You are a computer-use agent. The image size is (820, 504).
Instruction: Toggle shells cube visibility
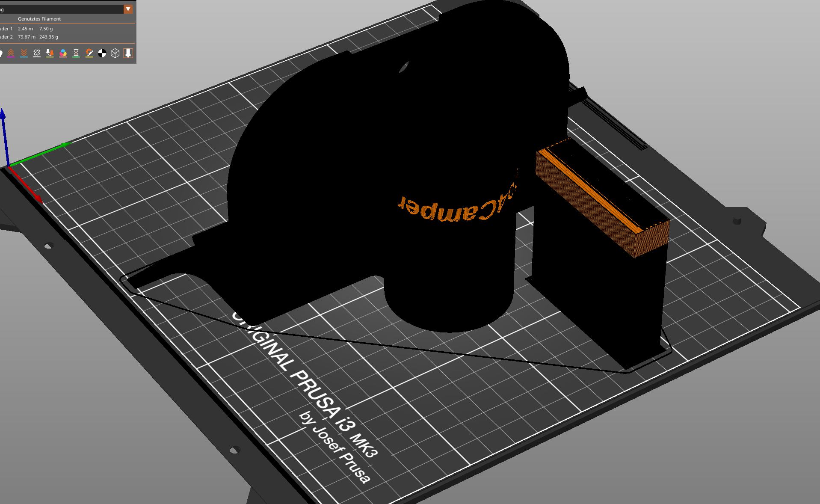[115, 53]
